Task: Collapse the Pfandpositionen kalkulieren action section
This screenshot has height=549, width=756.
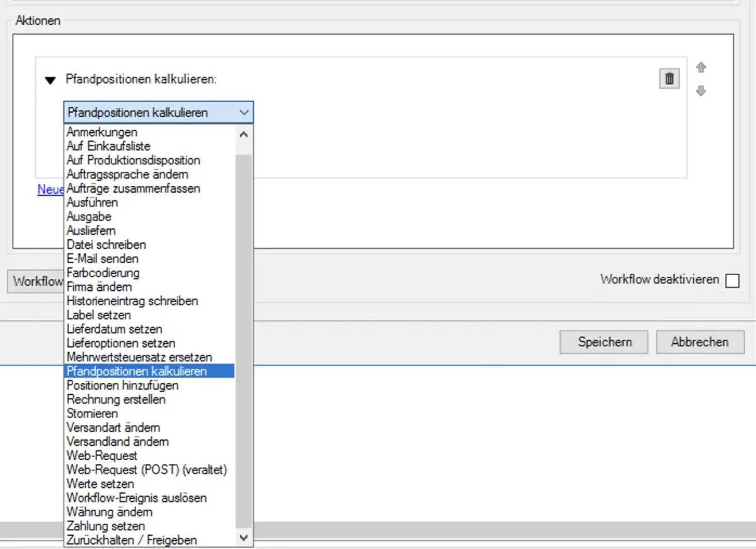Action: click(50, 80)
